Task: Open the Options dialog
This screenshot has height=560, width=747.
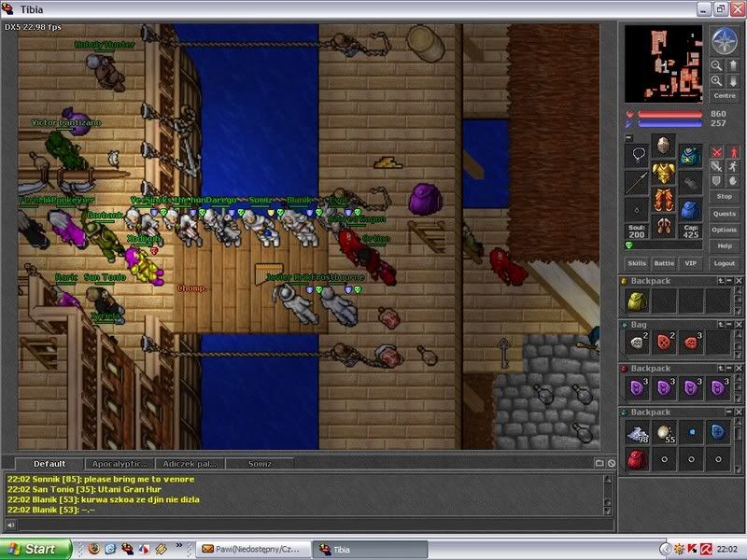Action: [725, 230]
